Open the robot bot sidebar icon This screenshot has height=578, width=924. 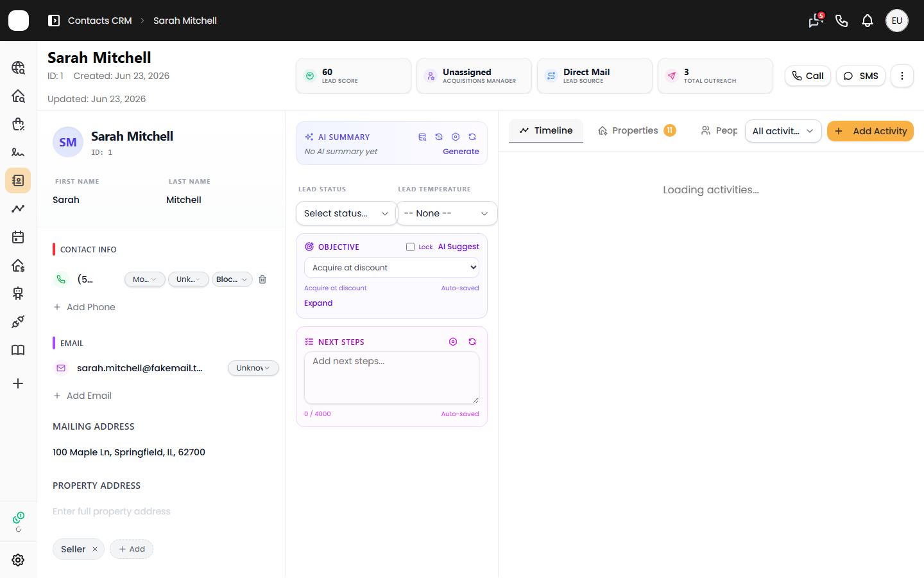coord(18,293)
